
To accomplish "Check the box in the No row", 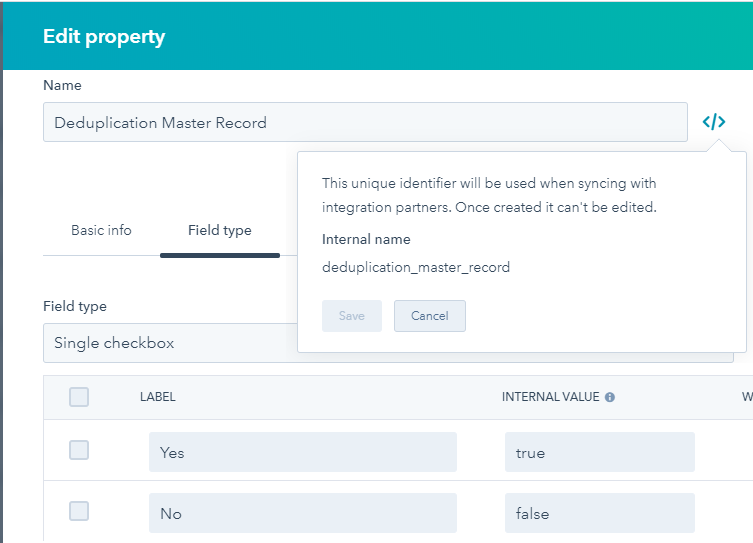I will (79, 511).
